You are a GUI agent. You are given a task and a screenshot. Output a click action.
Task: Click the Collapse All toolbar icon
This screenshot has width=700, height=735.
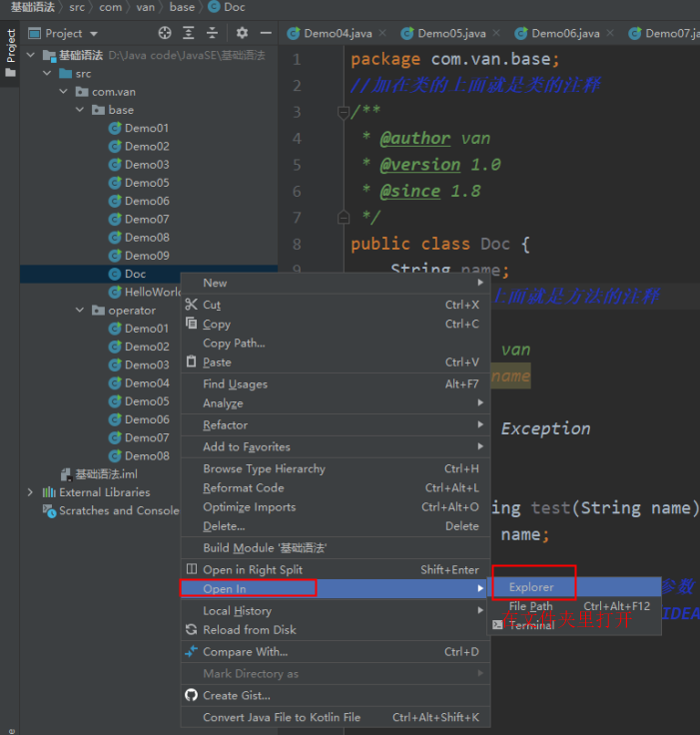click(212, 33)
